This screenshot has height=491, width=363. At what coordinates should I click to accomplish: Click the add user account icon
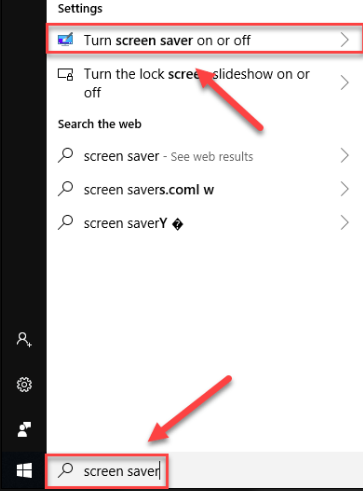tap(24, 340)
